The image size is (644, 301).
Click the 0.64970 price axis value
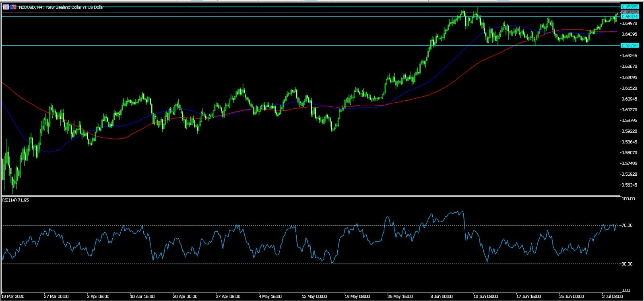629,23
